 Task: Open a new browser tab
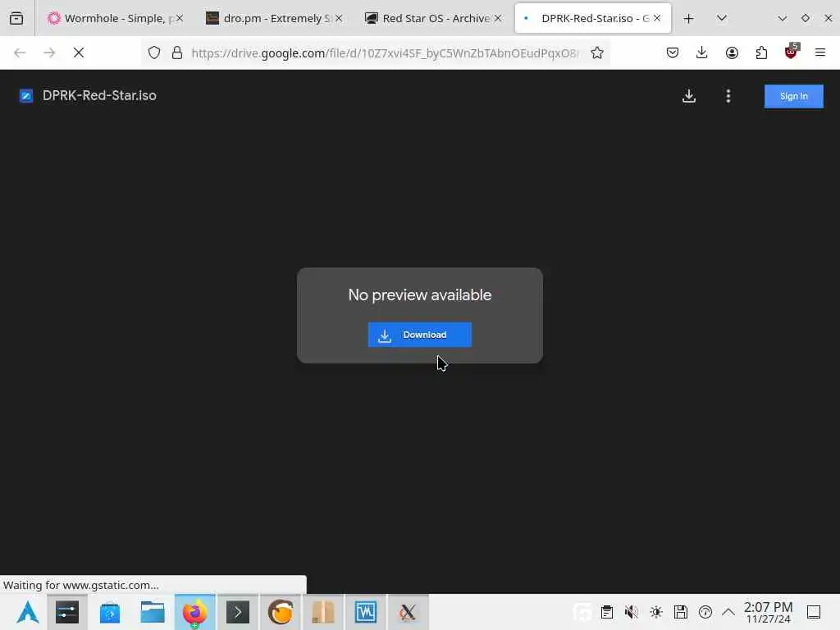(x=688, y=19)
